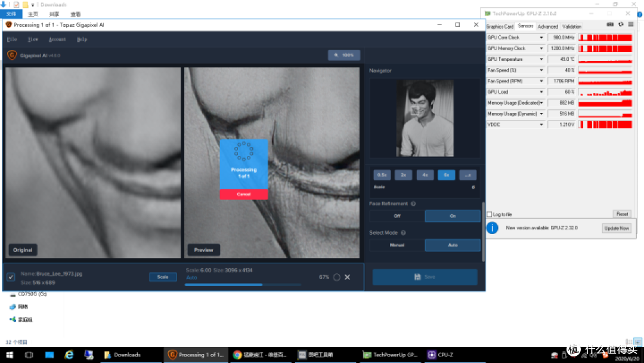Click the floppy-disk Save icon
644x363 pixels.
click(x=417, y=277)
